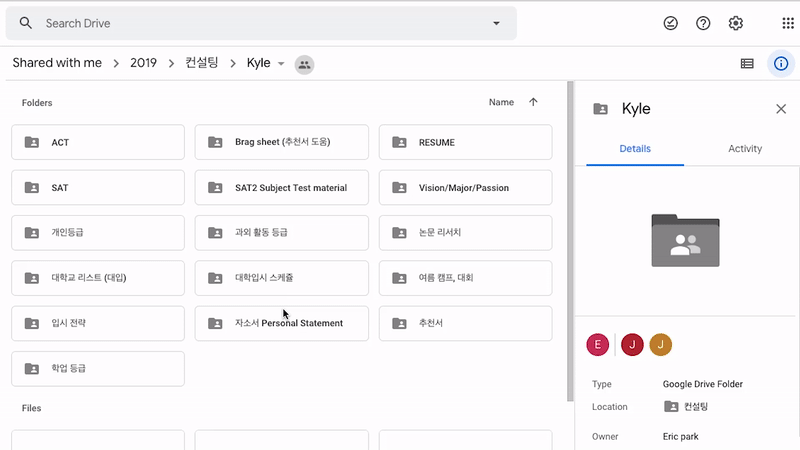
Task: Click the Google Drive Folder type value
Action: (703, 384)
